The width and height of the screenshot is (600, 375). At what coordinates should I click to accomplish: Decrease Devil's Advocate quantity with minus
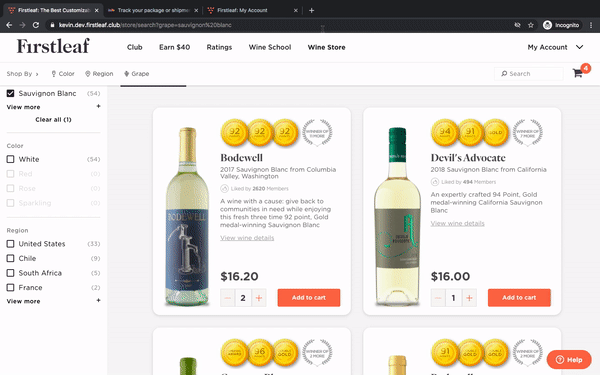(438, 298)
